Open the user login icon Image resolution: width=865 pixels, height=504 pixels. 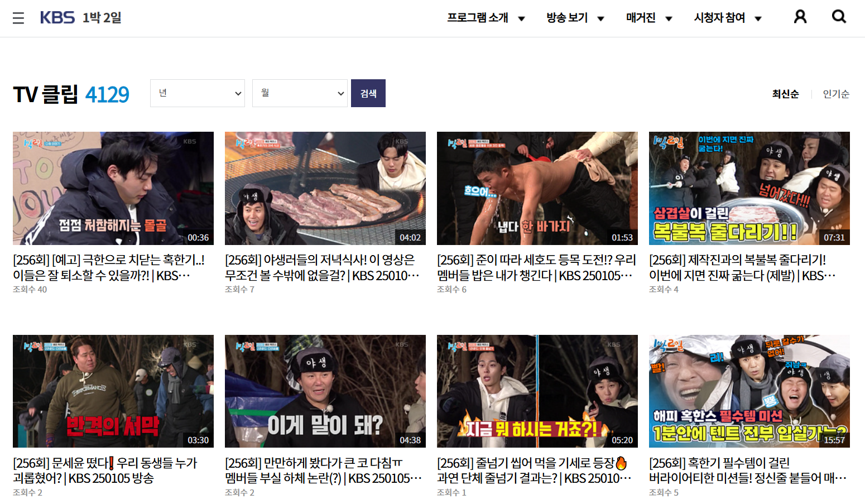(800, 17)
